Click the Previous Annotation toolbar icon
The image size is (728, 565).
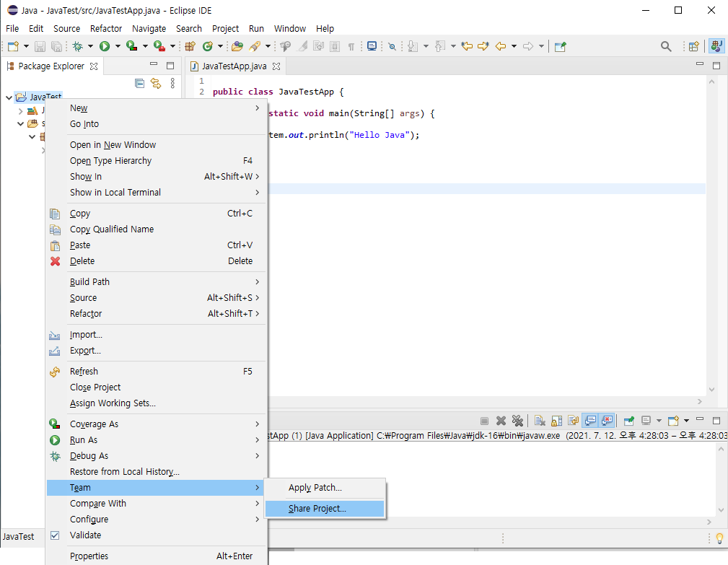[440, 46]
